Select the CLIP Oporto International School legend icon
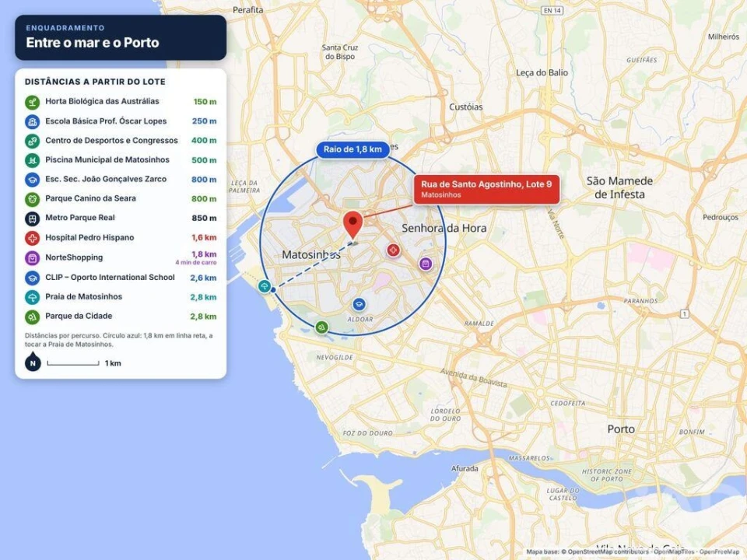 (x=33, y=278)
